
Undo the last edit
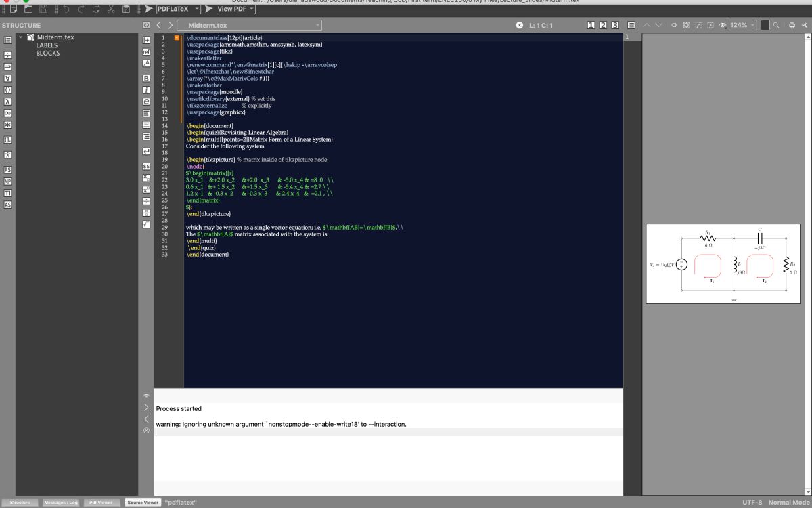click(66, 9)
